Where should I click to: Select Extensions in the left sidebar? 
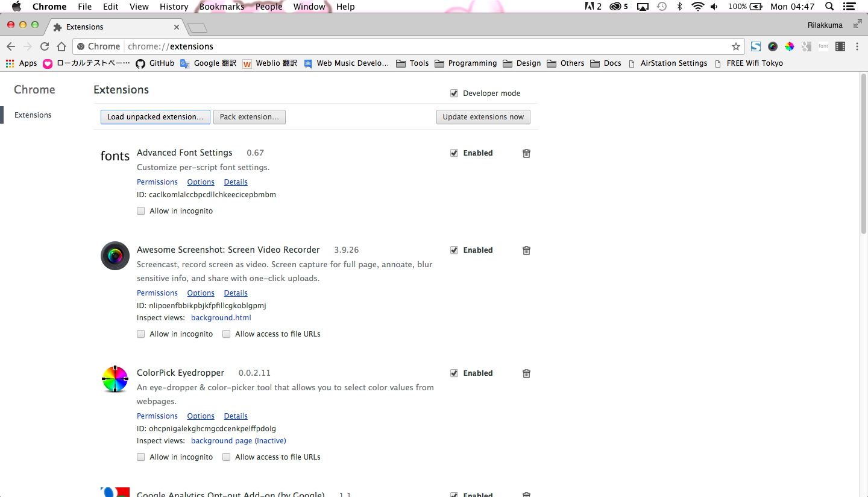click(33, 115)
